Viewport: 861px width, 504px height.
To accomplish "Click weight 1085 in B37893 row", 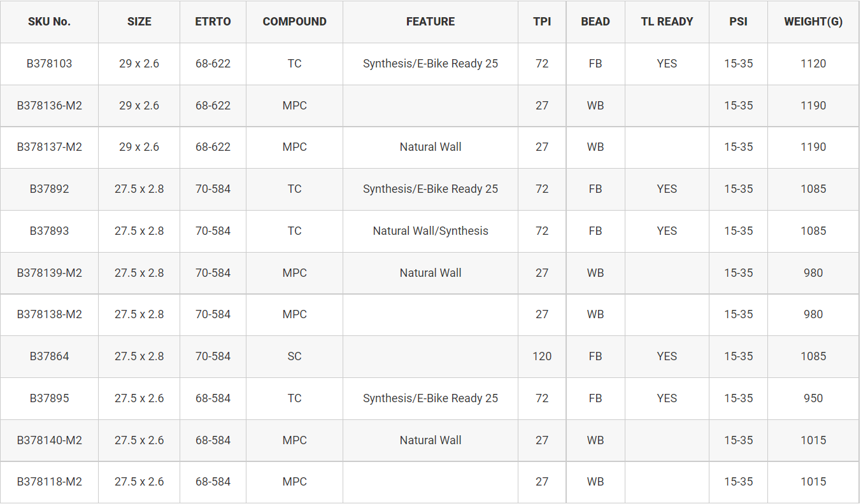I will pos(813,231).
